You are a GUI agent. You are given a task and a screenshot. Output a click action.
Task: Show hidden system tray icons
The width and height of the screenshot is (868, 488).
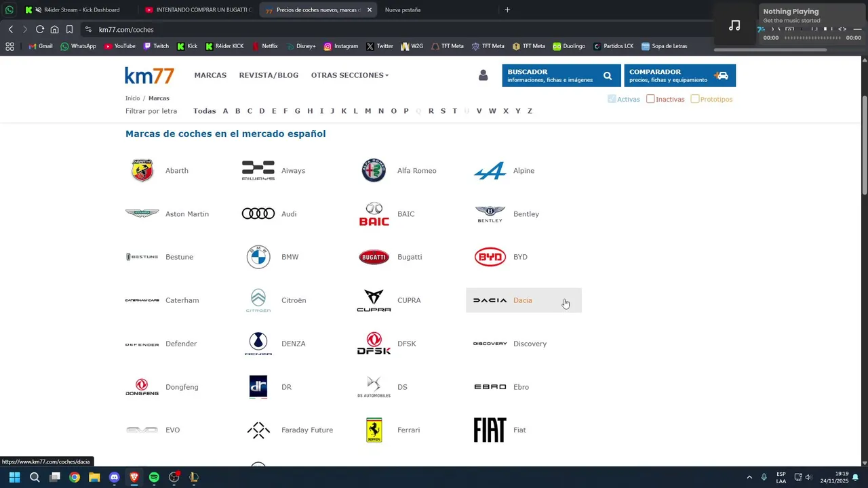coord(749,477)
